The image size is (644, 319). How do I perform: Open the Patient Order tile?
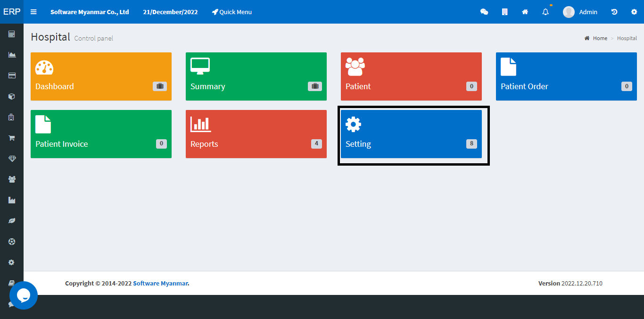566,76
